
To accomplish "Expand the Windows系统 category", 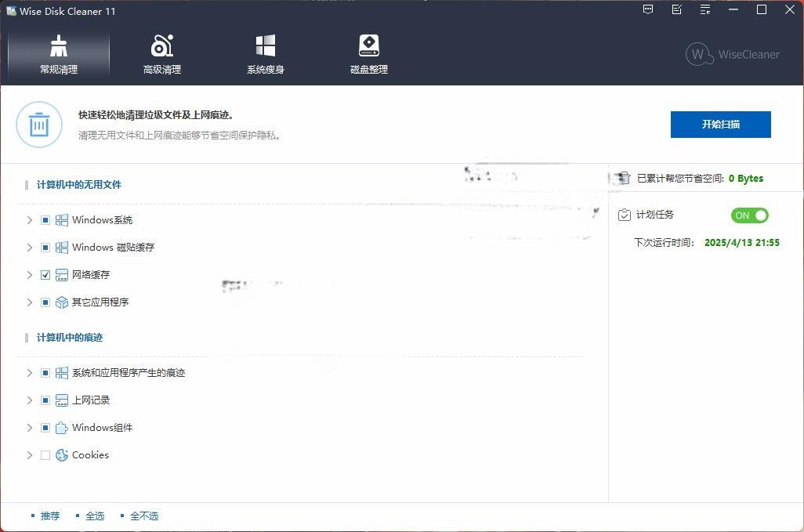I will click(29, 220).
